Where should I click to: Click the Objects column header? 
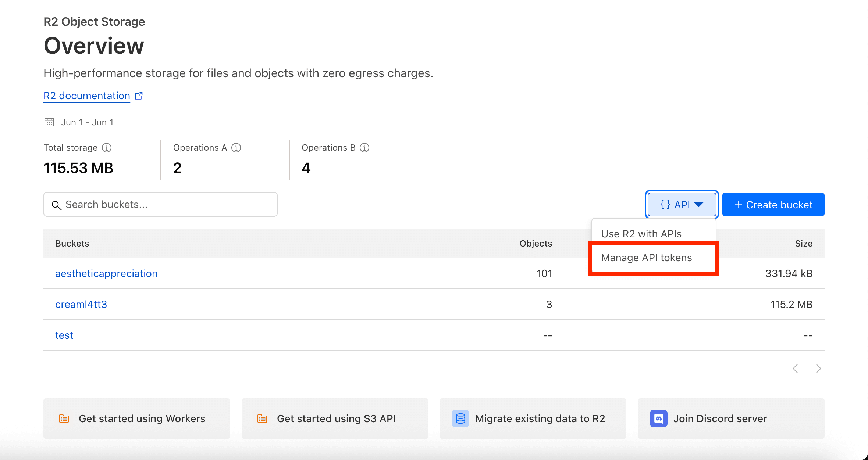[x=536, y=243]
